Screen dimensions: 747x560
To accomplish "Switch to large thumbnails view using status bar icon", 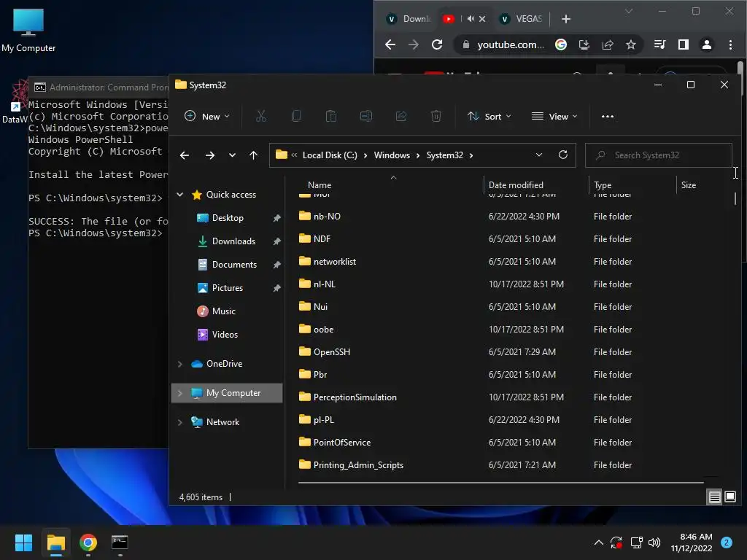I will click(x=729, y=497).
